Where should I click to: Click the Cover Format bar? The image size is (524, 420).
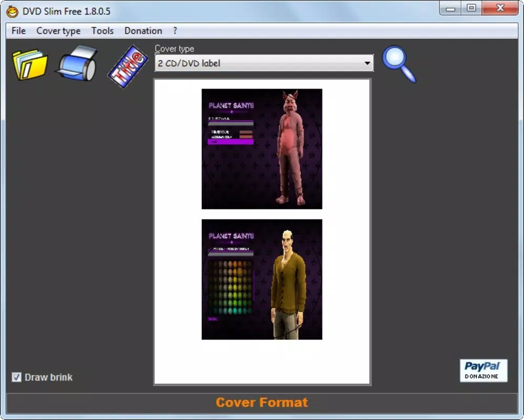[x=262, y=403]
